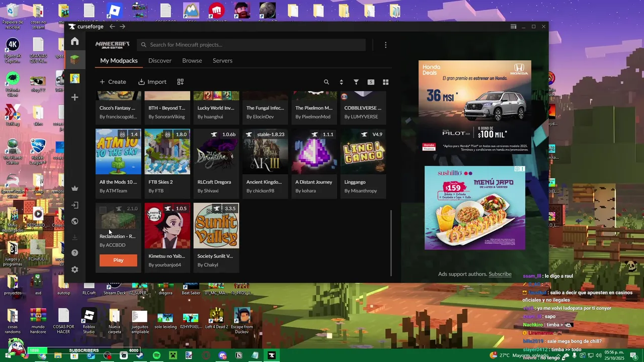644x362 pixels.
Task: Open Steam from the taskbar
Action: 140,355
